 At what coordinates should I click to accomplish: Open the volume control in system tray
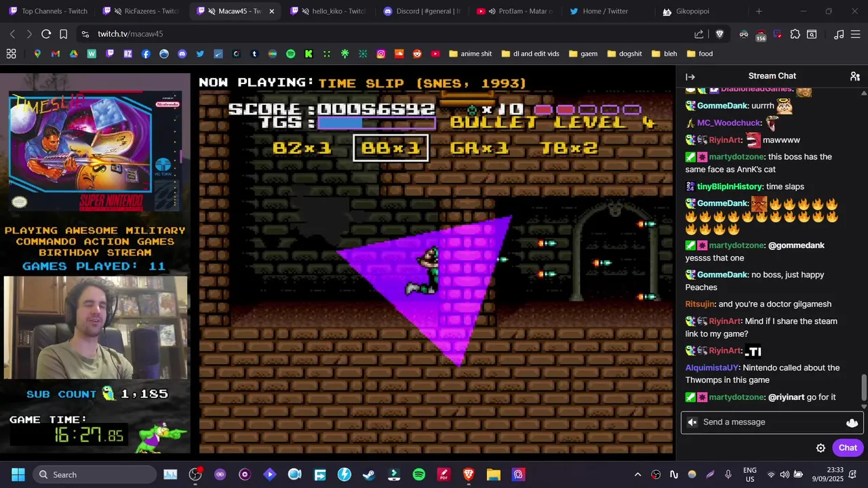785,474
